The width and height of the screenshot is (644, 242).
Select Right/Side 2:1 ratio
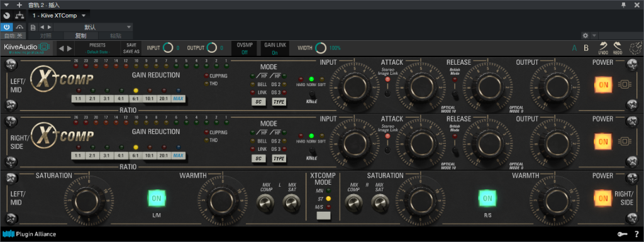pyautogui.click(x=92, y=155)
